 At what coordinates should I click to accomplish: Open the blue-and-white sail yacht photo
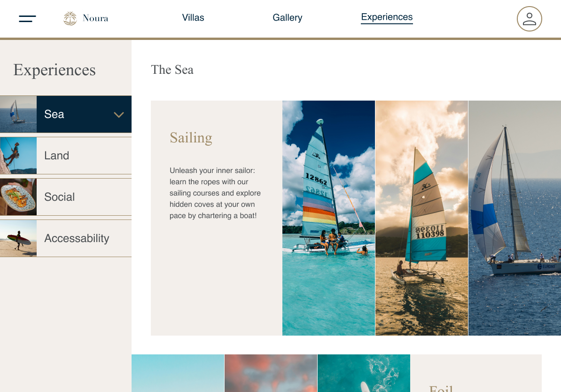coord(514,218)
